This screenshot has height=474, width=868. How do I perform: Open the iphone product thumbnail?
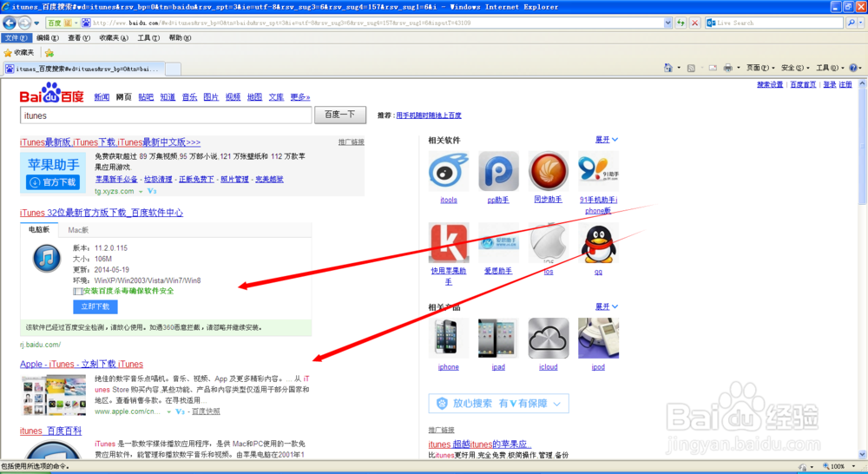point(449,338)
